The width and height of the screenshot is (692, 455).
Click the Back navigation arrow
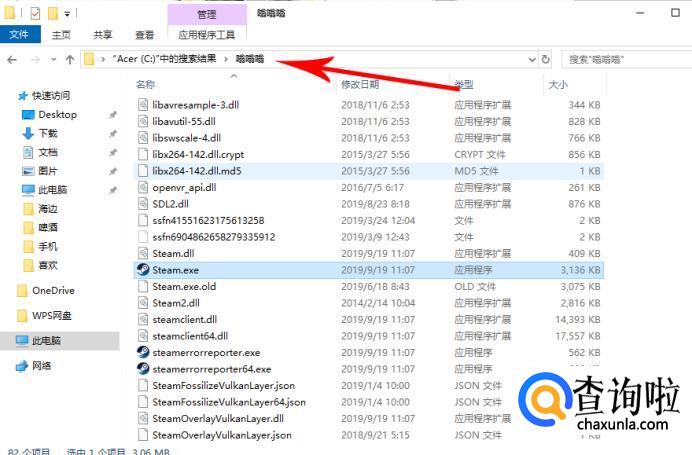tap(12, 59)
